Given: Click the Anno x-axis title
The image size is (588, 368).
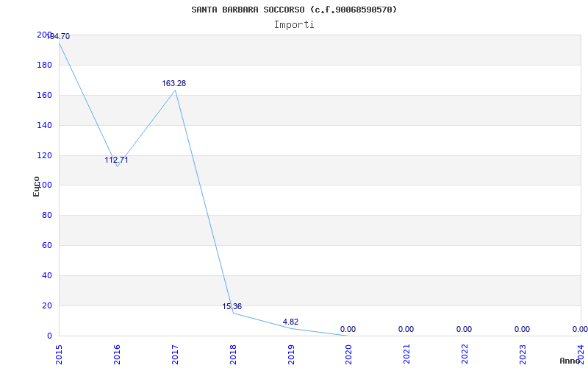Looking at the screenshot, I should click(570, 361).
